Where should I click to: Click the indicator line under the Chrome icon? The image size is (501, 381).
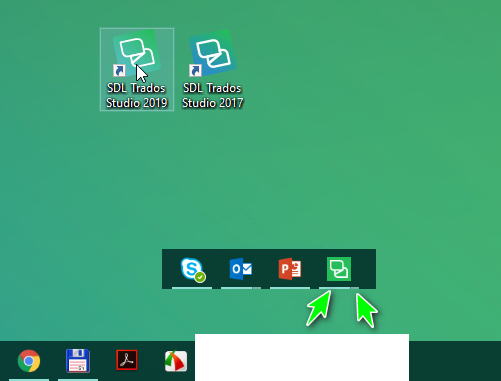(29, 380)
